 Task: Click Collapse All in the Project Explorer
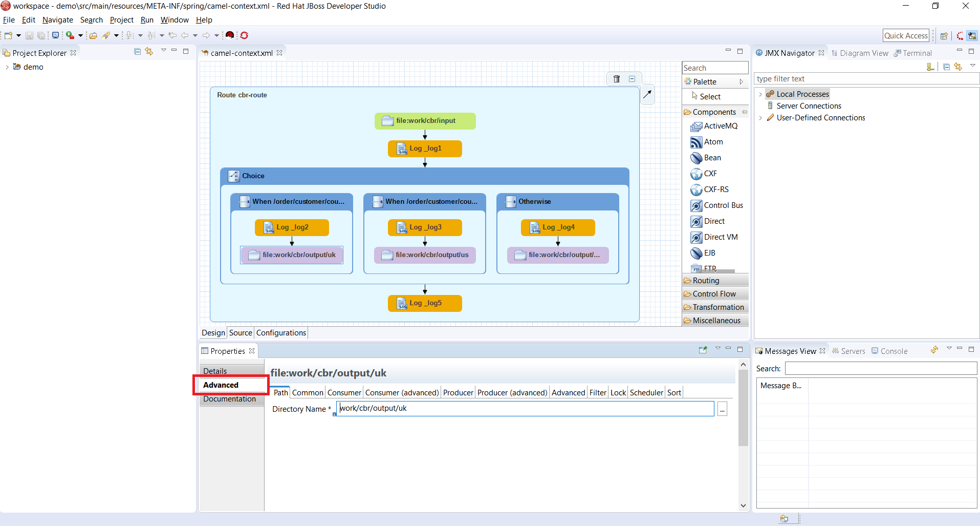(x=137, y=52)
